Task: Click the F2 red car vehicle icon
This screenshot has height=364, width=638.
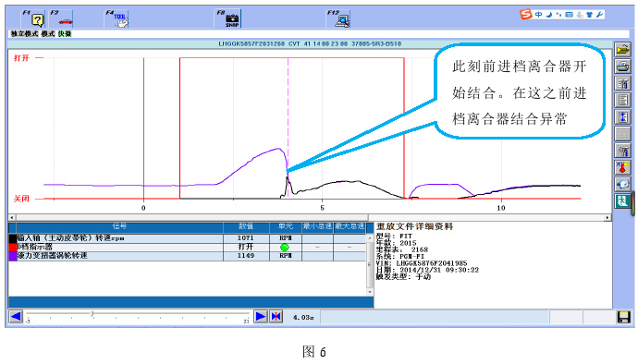Action: 61,18
